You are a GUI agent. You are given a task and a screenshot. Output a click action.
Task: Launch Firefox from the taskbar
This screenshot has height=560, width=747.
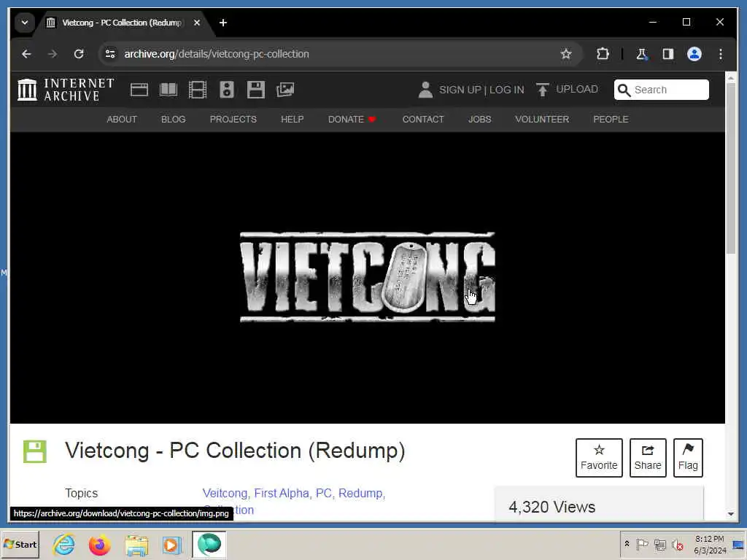(x=99, y=544)
